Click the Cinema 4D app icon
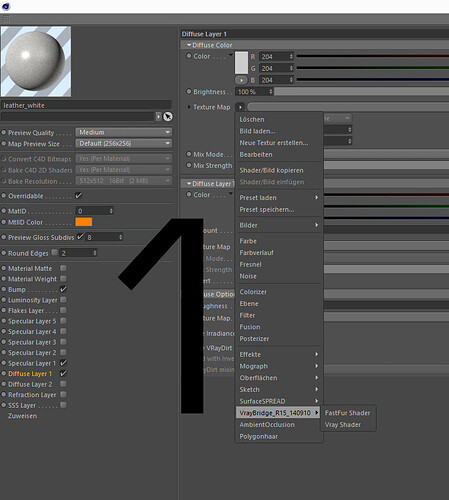 (6, 6)
